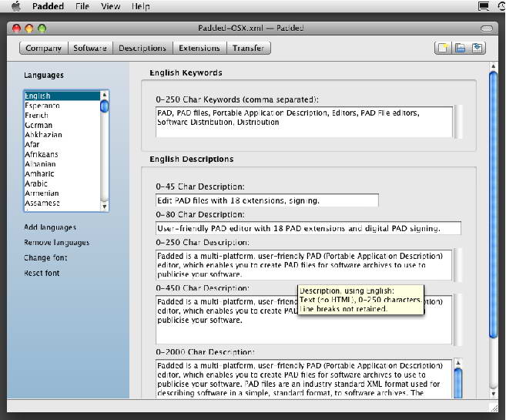Select French in the languages list
Image resolution: width=506 pixels, height=420 pixels.
pyautogui.click(x=62, y=116)
